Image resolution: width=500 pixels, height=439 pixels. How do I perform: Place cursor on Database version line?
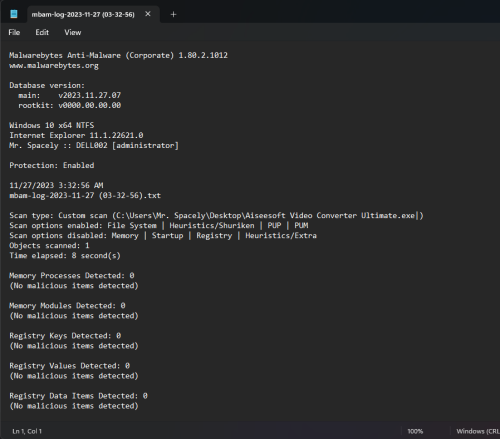coord(47,85)
